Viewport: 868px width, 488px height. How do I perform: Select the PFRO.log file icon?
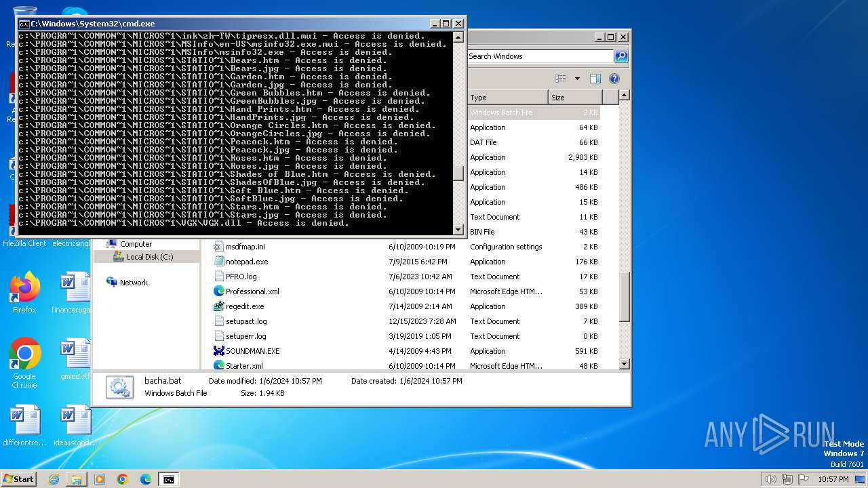coord(219,277)
